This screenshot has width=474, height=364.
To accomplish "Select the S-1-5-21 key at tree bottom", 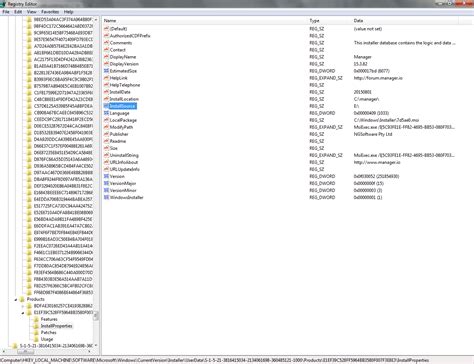I will [56, 346].
